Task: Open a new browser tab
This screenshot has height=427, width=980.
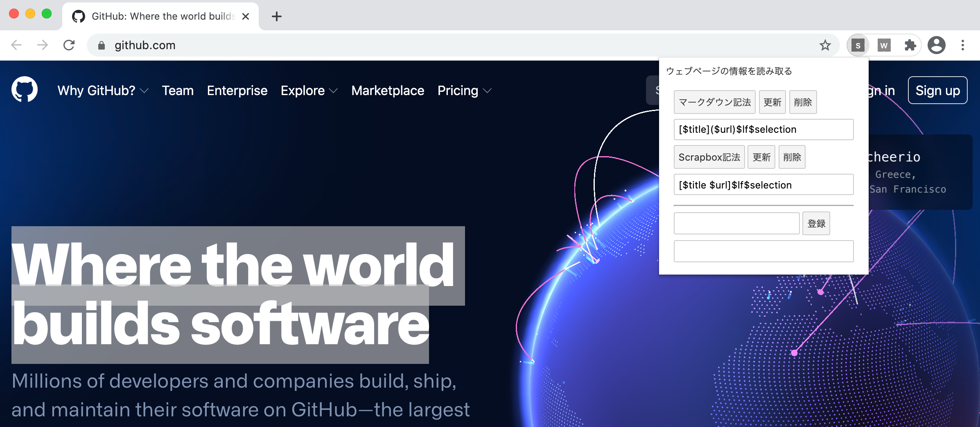Action: tap(277, 16)
